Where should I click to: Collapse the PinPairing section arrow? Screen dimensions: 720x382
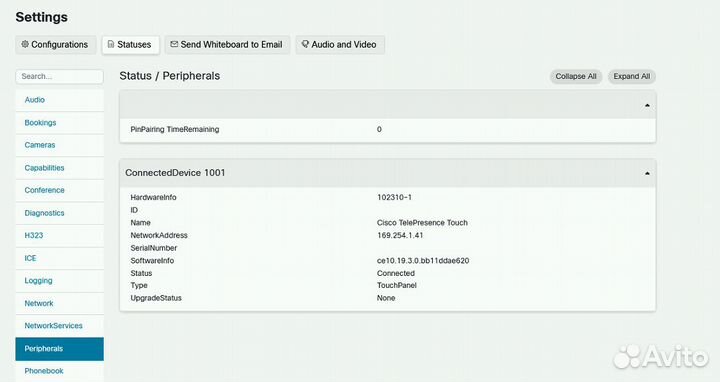point(647,106)
